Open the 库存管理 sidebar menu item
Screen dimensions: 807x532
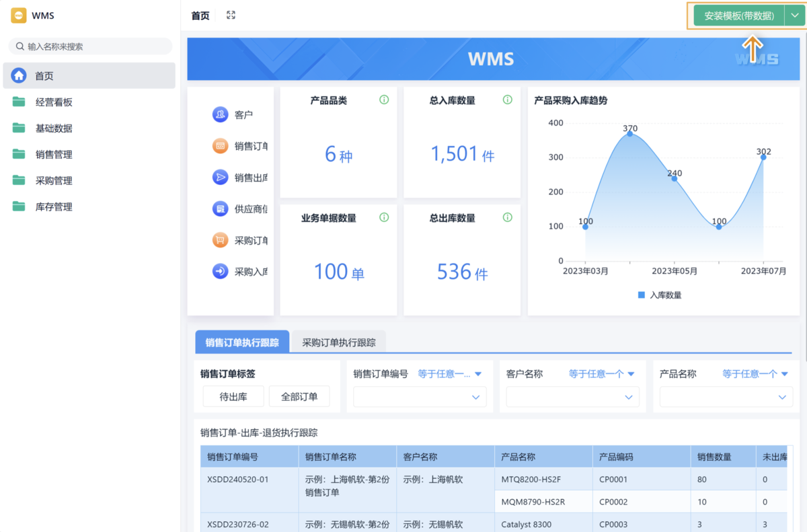[x=89, y=206]
